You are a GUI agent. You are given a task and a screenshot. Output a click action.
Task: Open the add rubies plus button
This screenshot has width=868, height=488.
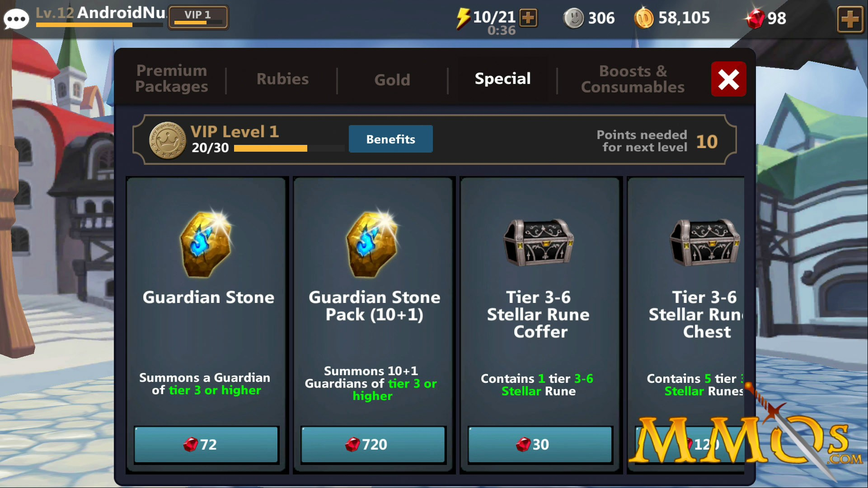pos(850,19)
